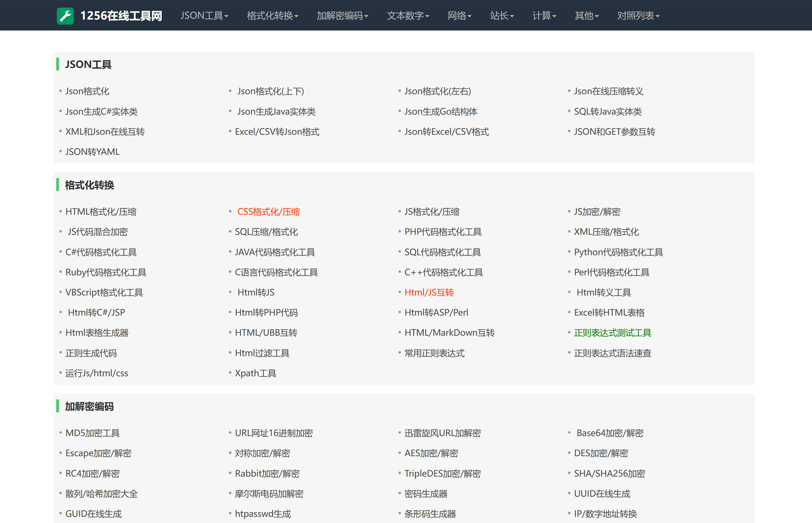Open the Json格式化 tool link

click(87, 91)
